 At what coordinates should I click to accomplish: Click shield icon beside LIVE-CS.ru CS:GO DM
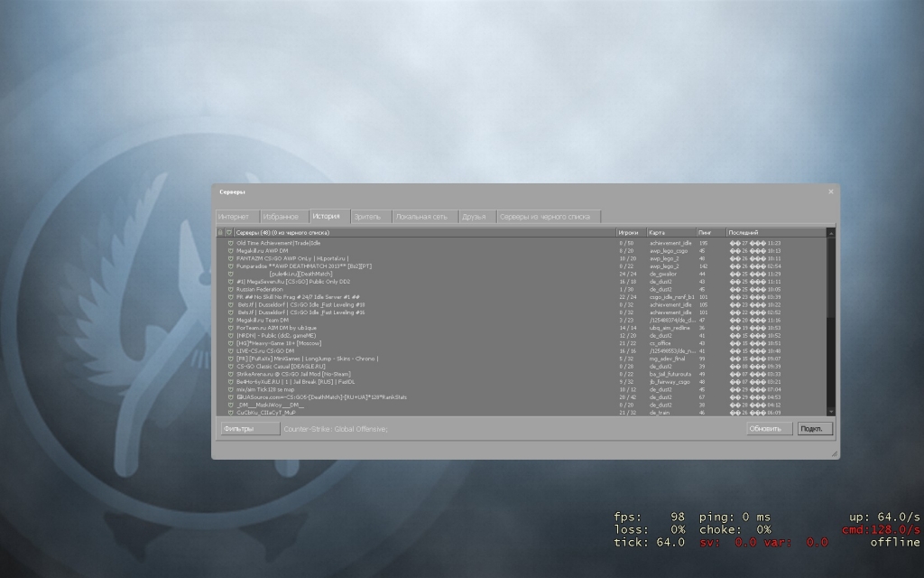[x=230, y=350]
